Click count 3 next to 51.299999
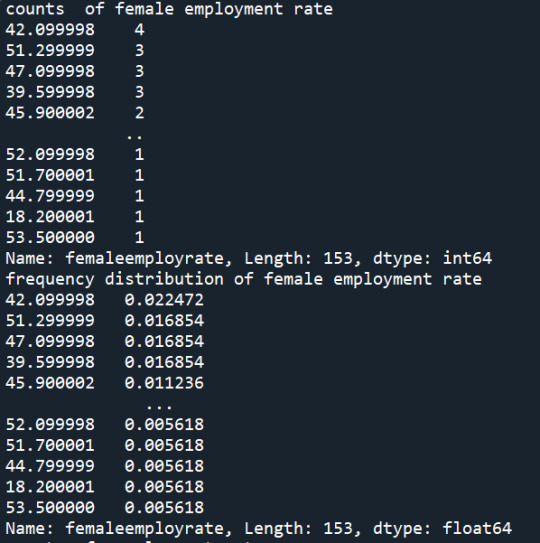Image resolution: width=540 pixels, height=543 pixels. [x=139, y=51]
